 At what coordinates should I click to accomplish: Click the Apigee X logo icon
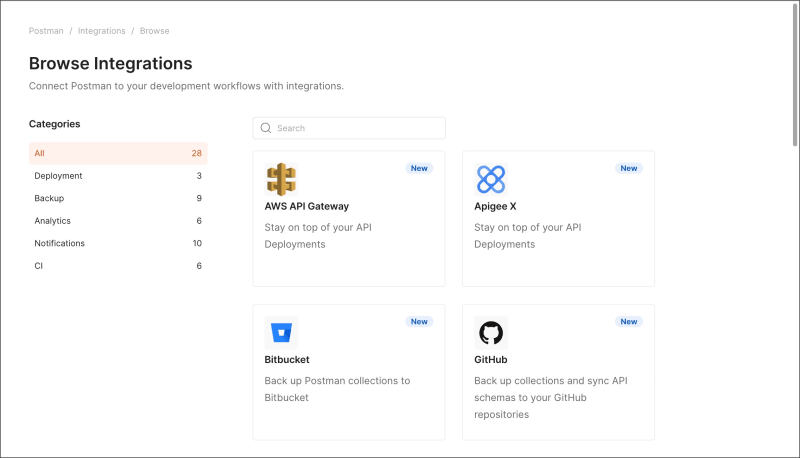(x=491, y=180)
